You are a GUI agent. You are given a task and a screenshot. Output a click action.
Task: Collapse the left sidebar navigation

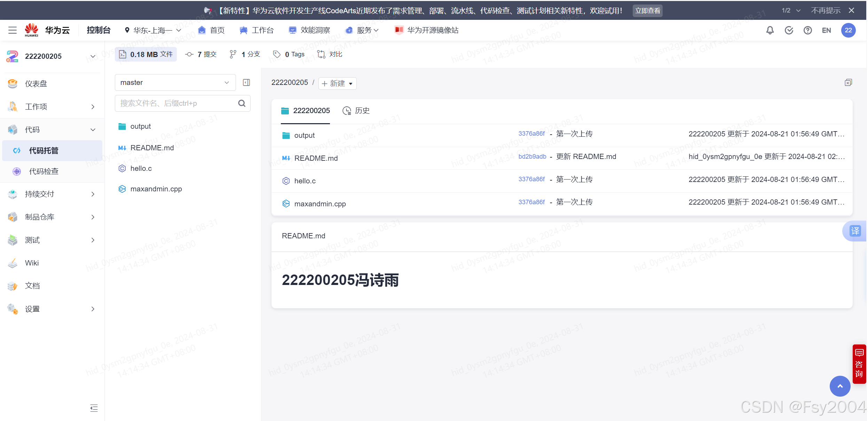(94, 408)
